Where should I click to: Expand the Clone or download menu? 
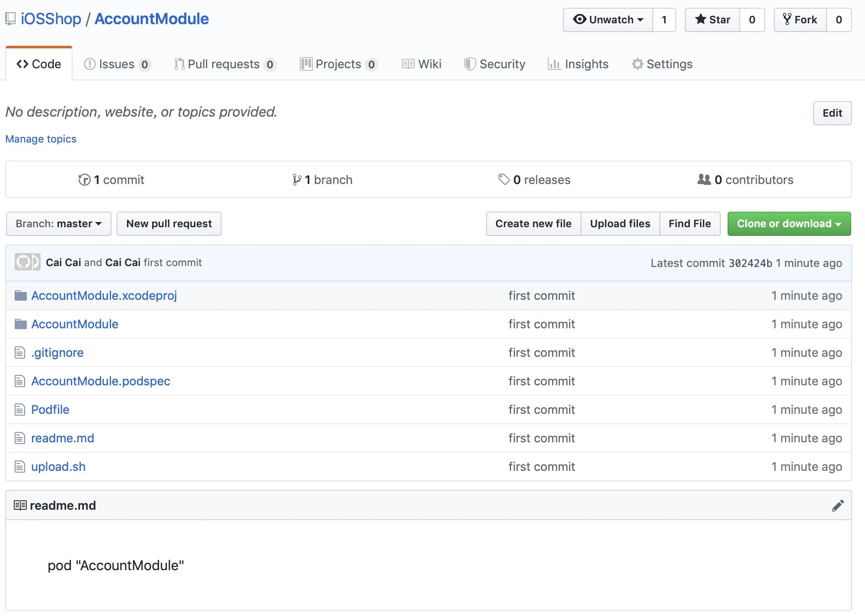789,224
